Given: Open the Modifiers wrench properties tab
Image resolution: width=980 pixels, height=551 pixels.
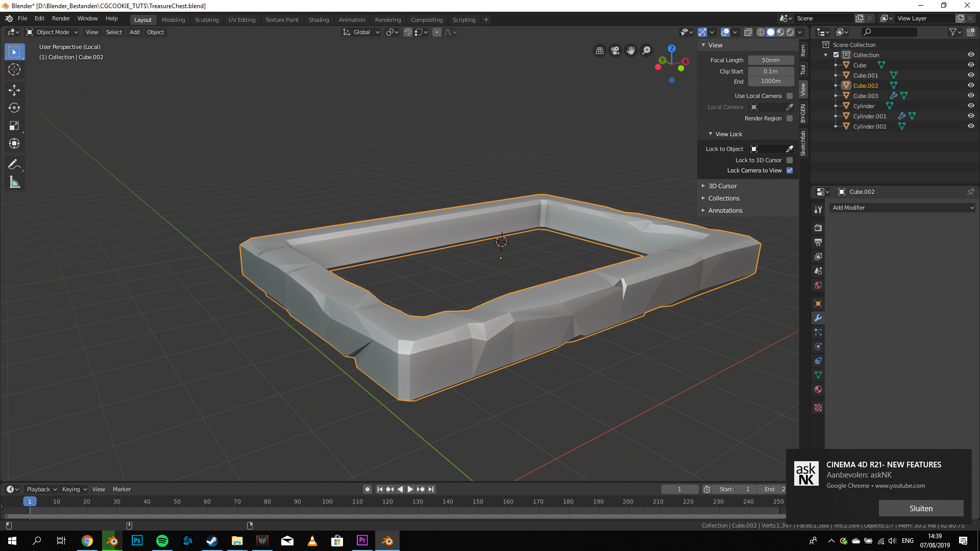Looking at the screenshot, I should pos(818,318).
